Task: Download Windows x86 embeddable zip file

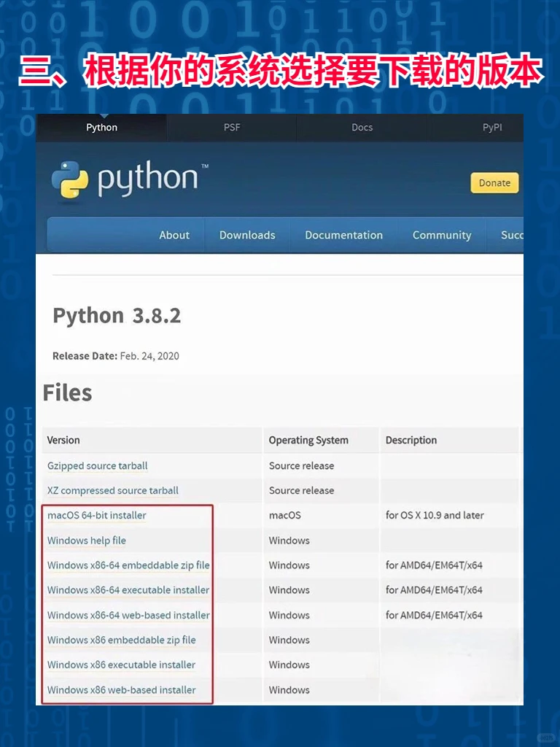Action: (x=122, y=640)
